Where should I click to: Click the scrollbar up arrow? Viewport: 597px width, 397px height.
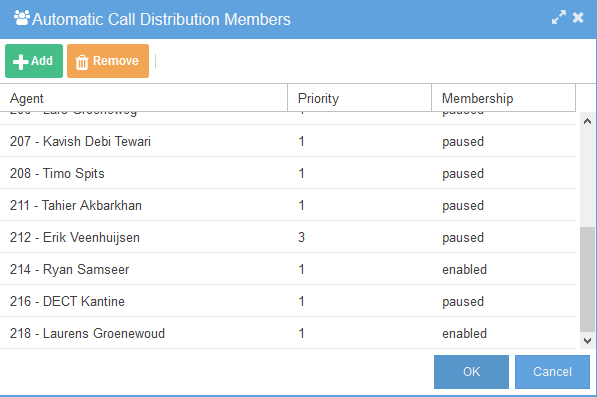pos(587,121)
